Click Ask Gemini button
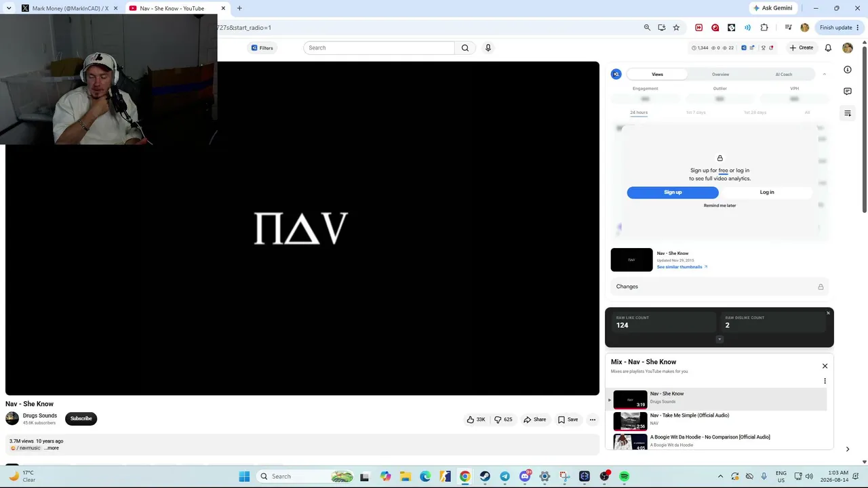868x488 pixels. [772, 8]
